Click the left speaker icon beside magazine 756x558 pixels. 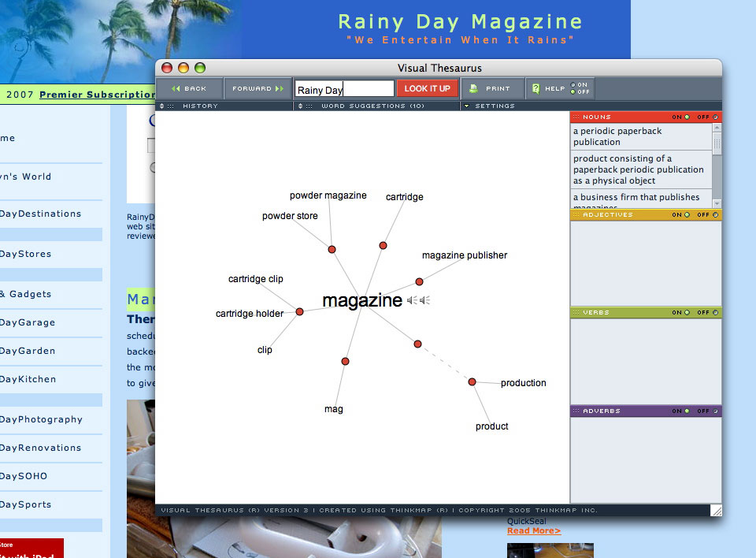tap(411, 300)
